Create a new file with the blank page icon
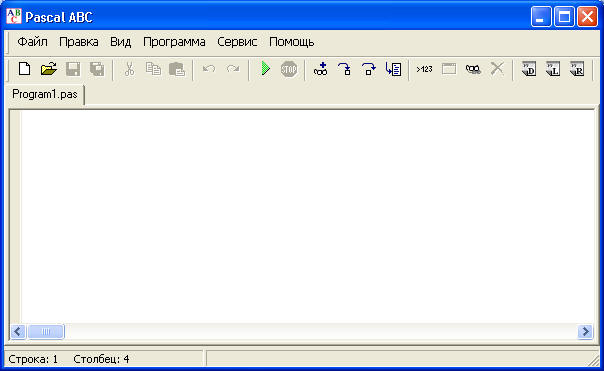The width and height of the screenshot is (604, 371). pyautogui.click(x=25, y=69)
